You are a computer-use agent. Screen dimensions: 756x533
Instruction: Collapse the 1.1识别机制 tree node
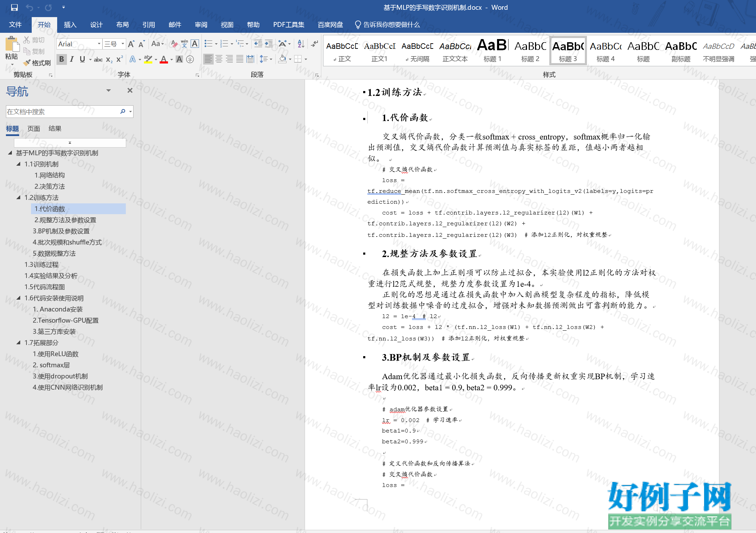tap(18, 164)
